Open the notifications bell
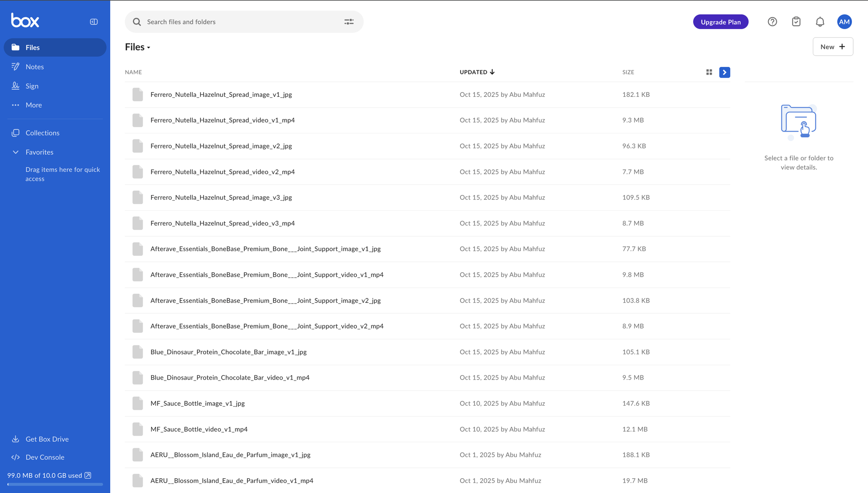Image resolution: width=868 pixels, height=493 pixels. coord(820,22)
